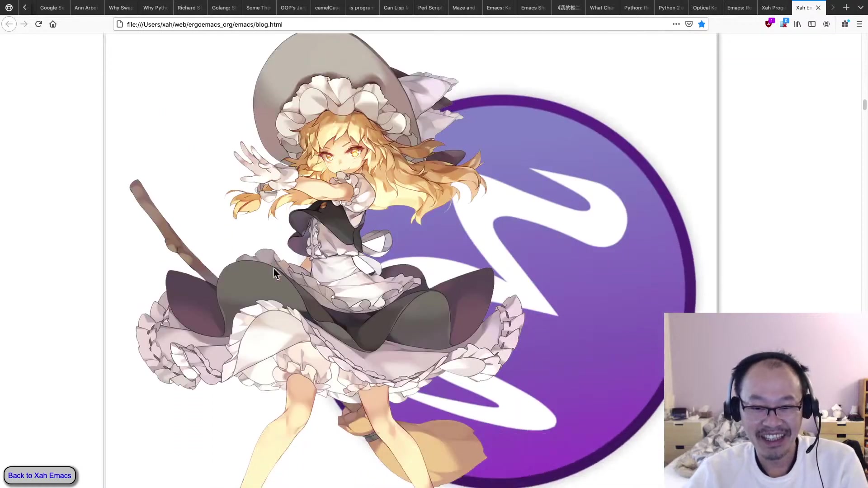868x488 pixels.
Task: Open the extension icon with blue 0 badge
Action: (x=783, y=23)
